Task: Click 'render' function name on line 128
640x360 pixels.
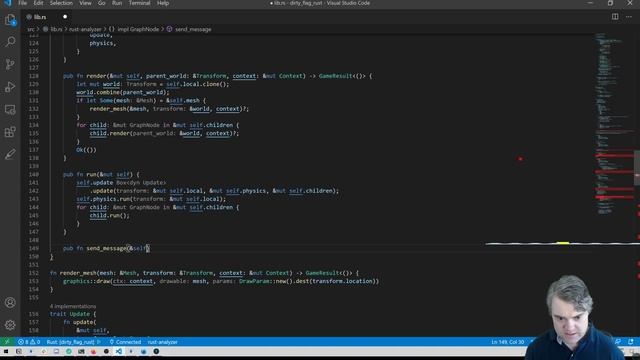Action: 96,76
